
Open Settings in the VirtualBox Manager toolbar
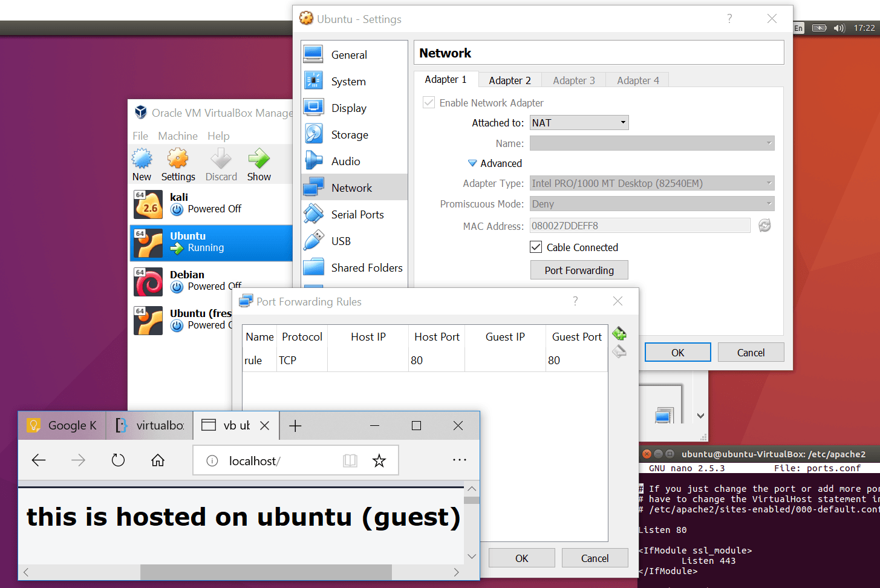[x=178, y=160]
